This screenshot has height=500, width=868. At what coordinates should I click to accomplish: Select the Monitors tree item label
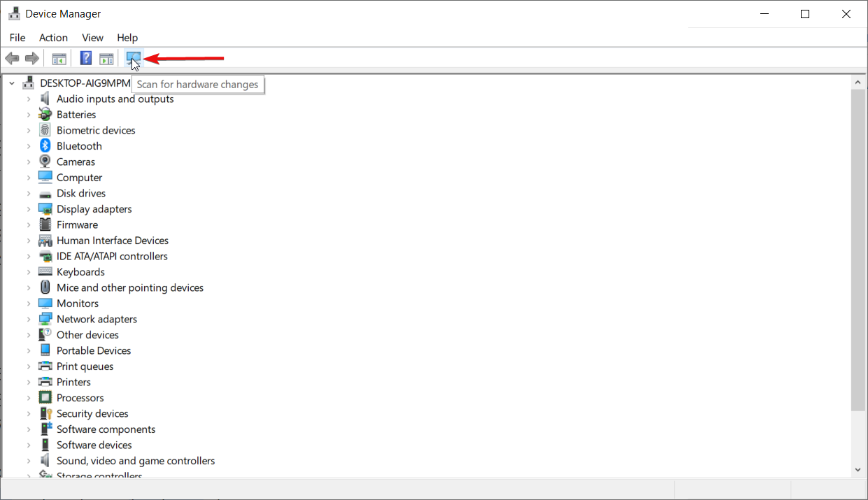(78, 303)
